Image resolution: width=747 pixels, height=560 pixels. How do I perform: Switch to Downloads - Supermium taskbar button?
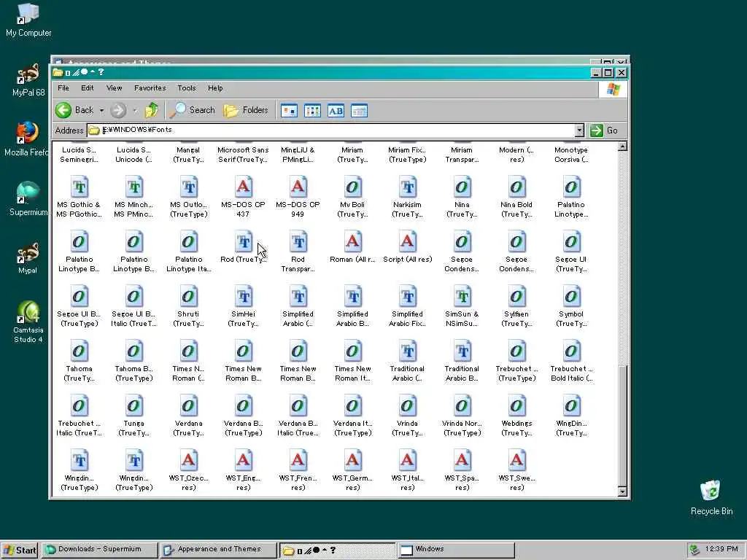pos(99,550)
